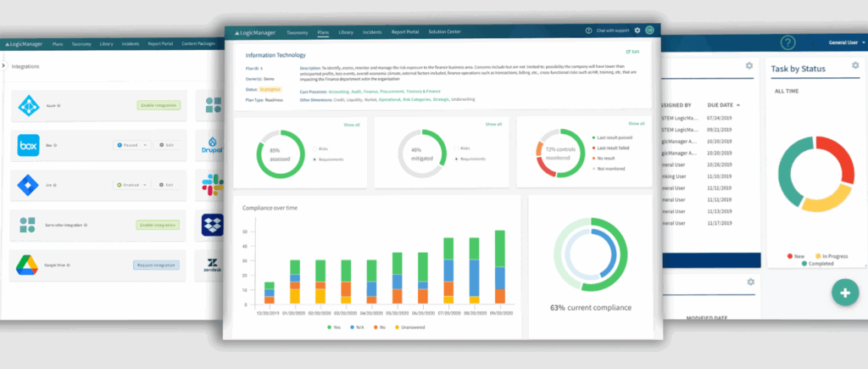The width and height of the screenshot is (868, 369).
Task: Open the Enabled status dropdown for Jira
Action: [x=131, y=185]
